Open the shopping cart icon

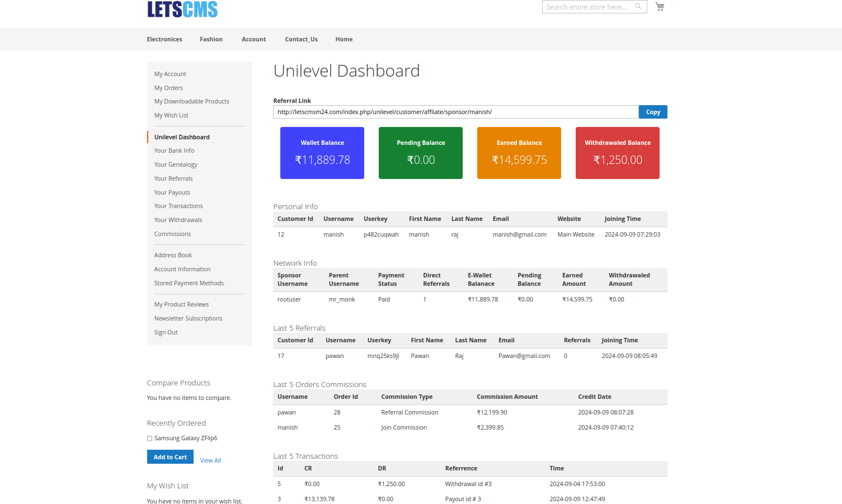click(660, 6)
